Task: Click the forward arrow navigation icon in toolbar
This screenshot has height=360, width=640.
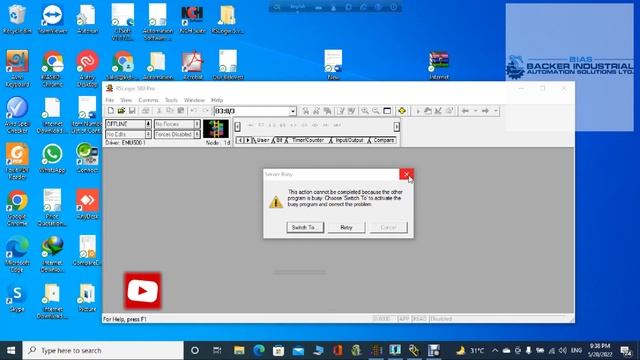Action: [x=485, y=111]
